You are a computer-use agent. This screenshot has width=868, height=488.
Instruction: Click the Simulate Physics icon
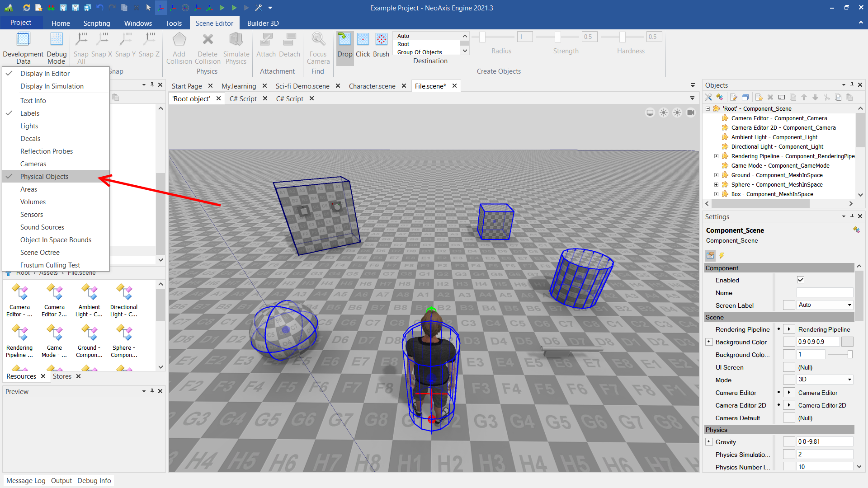pyautogui.click(x=236, y=40)
